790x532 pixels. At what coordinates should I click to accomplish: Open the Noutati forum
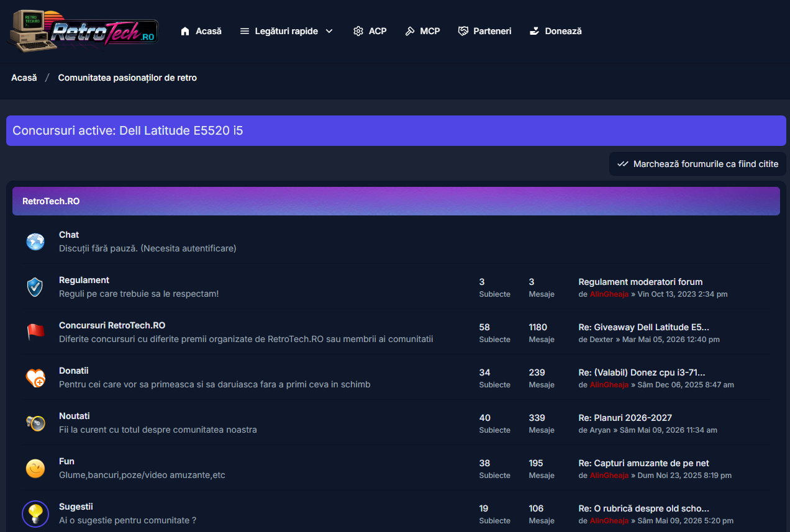click(x=75, y=416)
